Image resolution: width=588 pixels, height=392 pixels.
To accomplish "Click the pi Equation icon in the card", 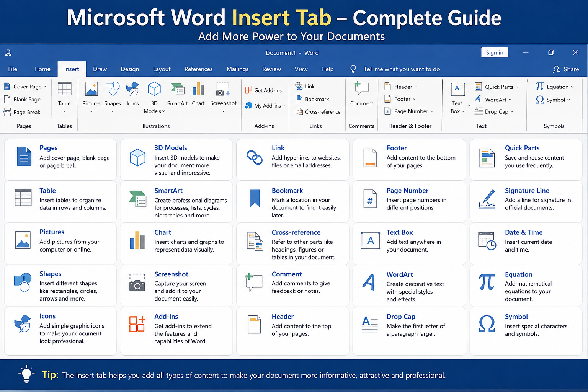I will tap(487, 282).
